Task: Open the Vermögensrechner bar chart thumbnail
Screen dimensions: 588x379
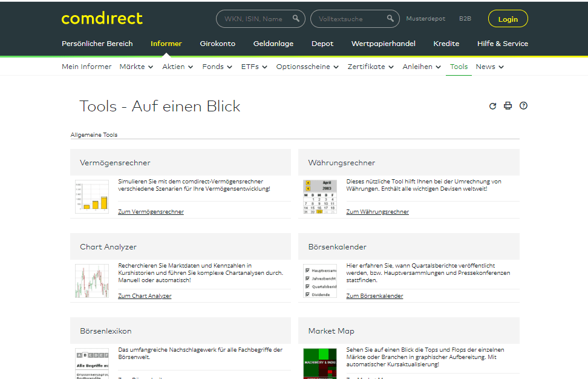Action: click(x=92, y=197)
